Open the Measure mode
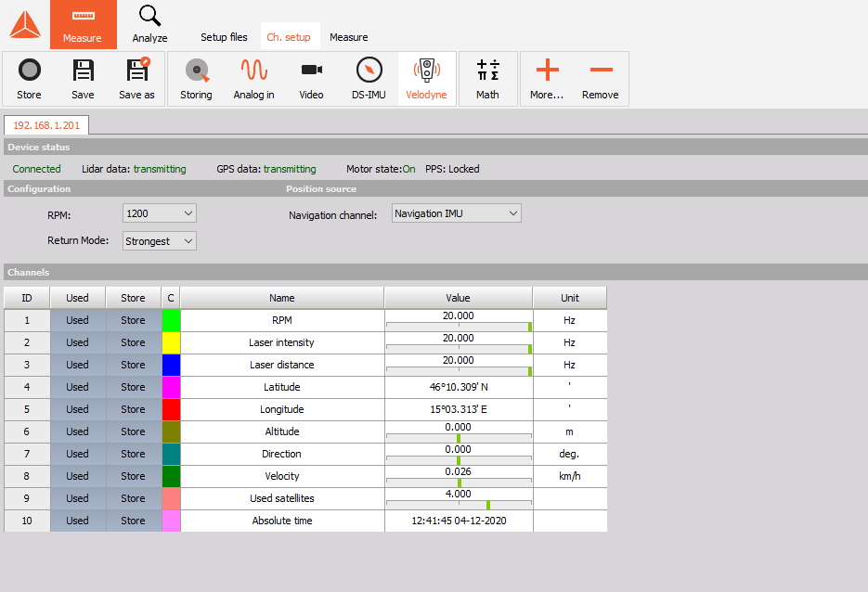Viewport: 868px width, 592px height. pos(83,25)
